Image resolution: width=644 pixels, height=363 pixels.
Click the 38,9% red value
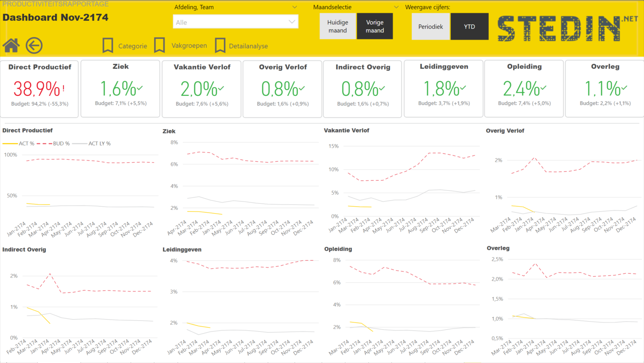pyautogui.click(x=37, y=89)
